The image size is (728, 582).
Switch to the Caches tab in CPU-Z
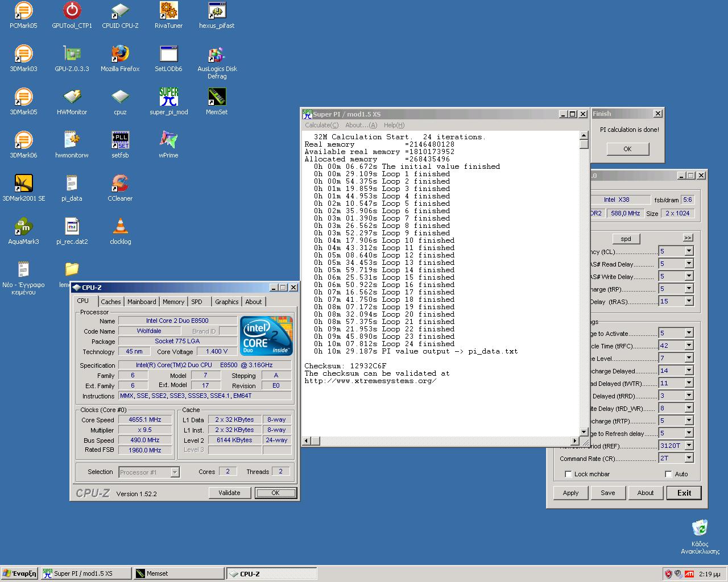click(110, 302)
